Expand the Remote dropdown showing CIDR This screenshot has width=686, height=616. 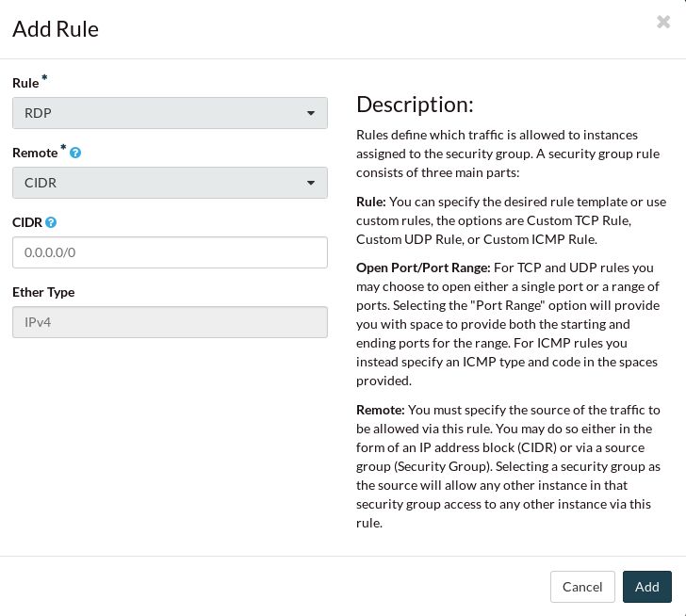coord(170,183)
